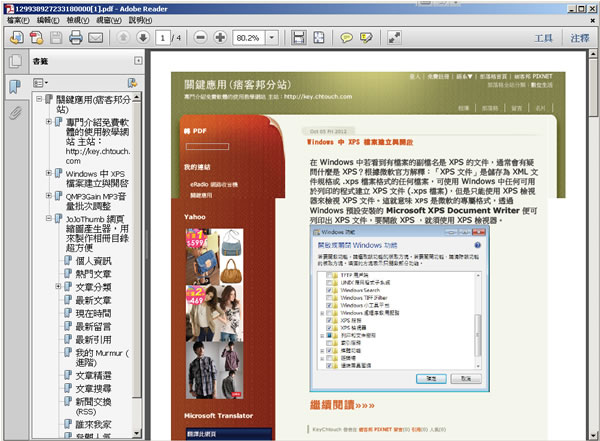Open the 說明(H) menu
Screen dimensions: 600x441
140,20
